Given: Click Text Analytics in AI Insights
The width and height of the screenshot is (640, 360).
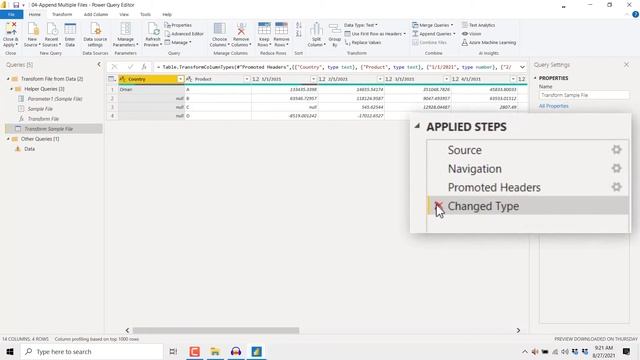Looking at the screenshot, I should coord(478,25).
